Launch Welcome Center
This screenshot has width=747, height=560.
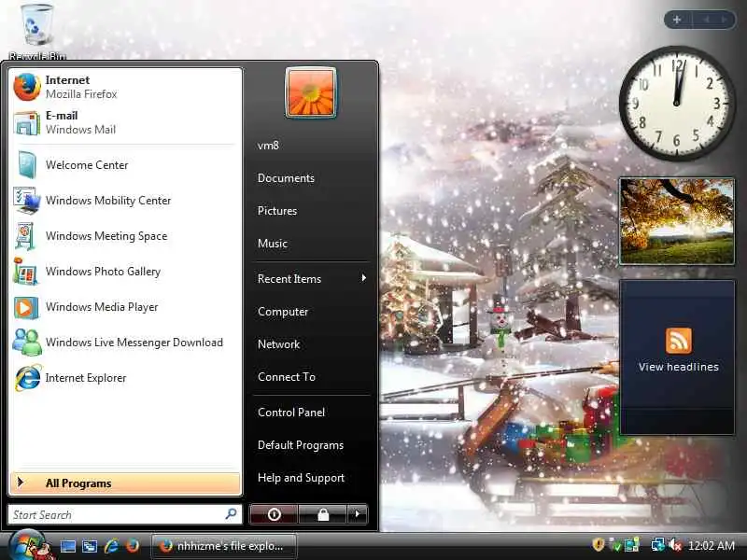coord(125,165)
